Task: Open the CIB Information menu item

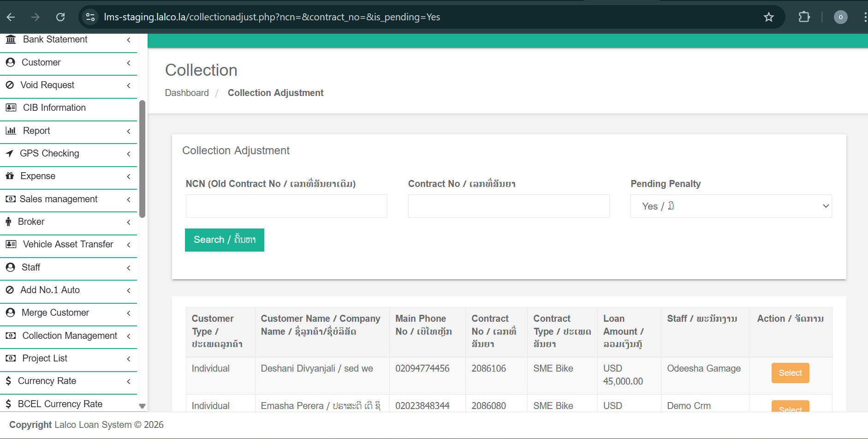Action: click(54, 108)
